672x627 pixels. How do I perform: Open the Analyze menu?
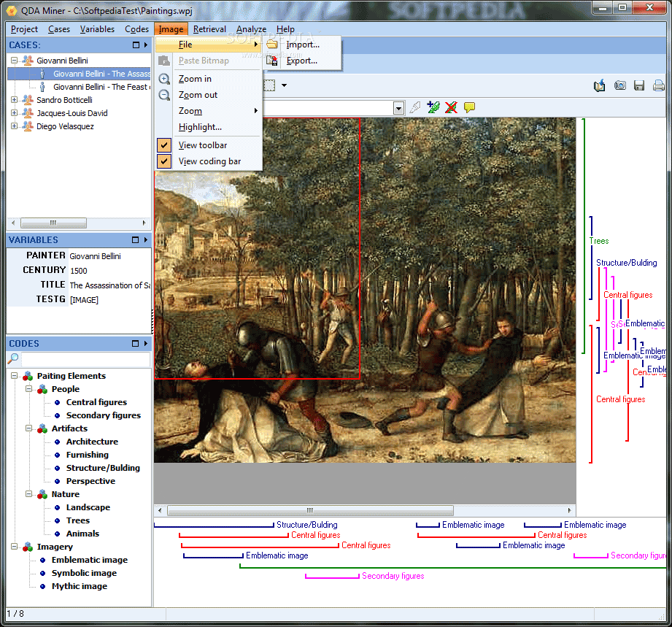point(251,29)
